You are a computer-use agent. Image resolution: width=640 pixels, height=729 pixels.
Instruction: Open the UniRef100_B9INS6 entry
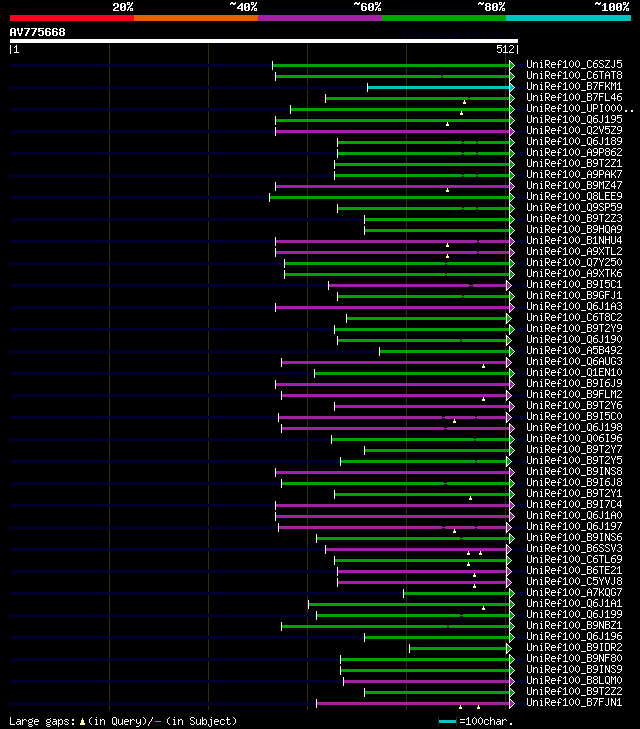coord(574,537)
